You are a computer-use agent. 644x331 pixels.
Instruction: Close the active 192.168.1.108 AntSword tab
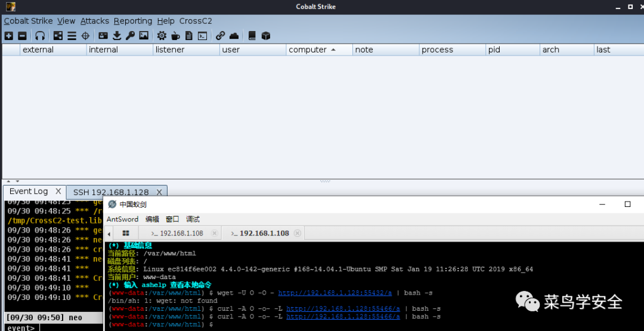pyautogui.click(x=298, y=233)
